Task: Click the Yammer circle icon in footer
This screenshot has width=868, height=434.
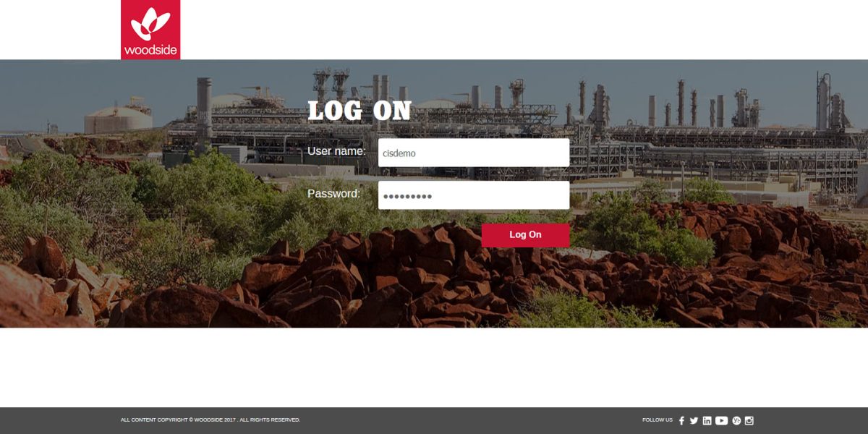Action: [x=736, y=420]
